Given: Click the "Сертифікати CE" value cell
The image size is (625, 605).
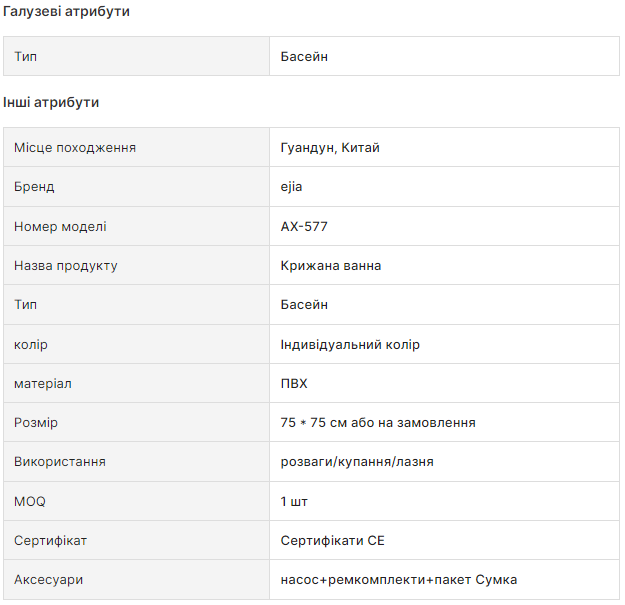Looking at the screenshot, I should (x=333, y=541).
